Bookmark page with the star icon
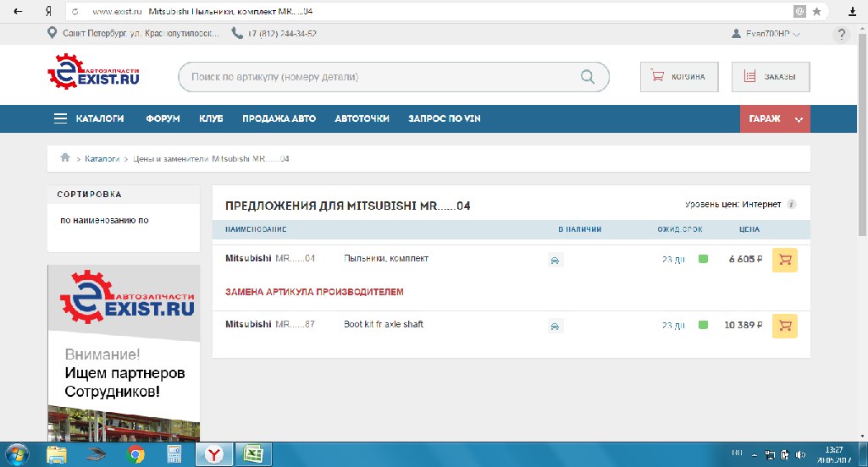The width and height of the screenshot is (868, 467). pos(817,12)
